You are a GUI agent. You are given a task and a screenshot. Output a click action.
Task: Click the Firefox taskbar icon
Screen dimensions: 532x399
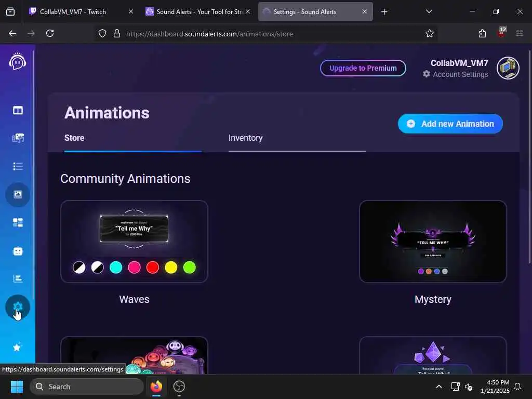tap(156, 387)
